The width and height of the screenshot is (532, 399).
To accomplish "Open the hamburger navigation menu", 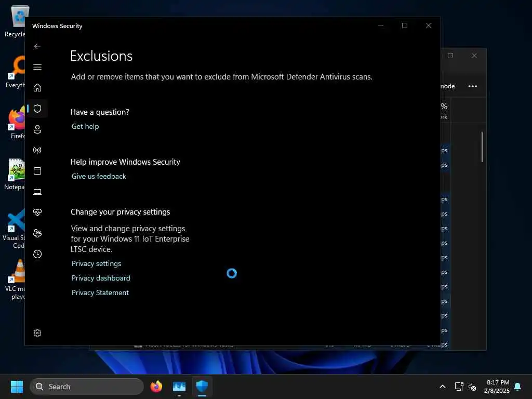I will (x=37, y=67).
